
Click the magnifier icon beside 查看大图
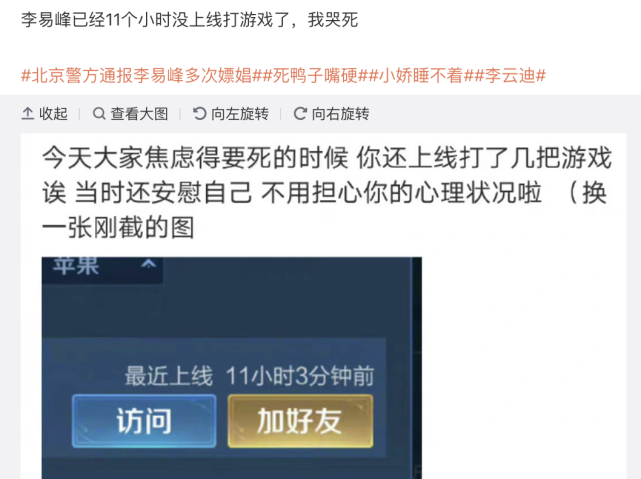tap(99, 113)
